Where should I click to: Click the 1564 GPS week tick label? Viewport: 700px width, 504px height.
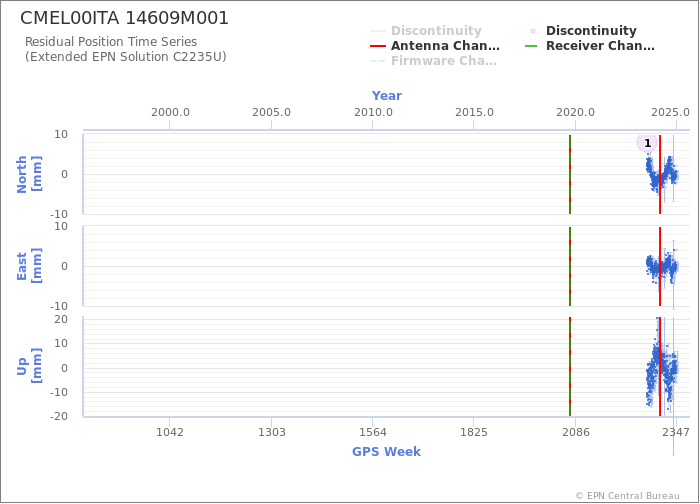[373, 432]
